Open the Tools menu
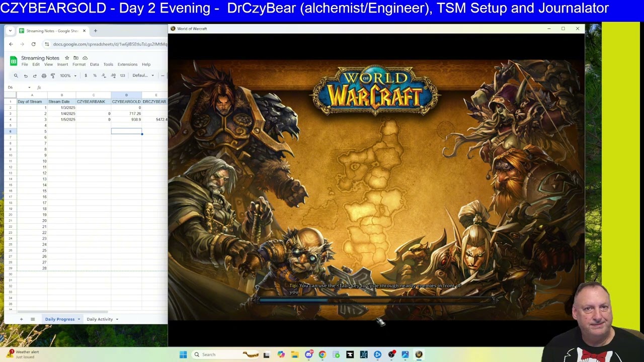The height and width of the screenshot is (362, 644). tap(108, 64)
